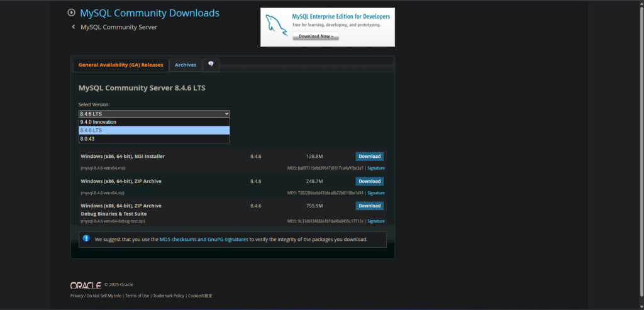This screenshot has height=310, width=644.
Task: Open the Terms of Use footer link
Action: (137, 296)
